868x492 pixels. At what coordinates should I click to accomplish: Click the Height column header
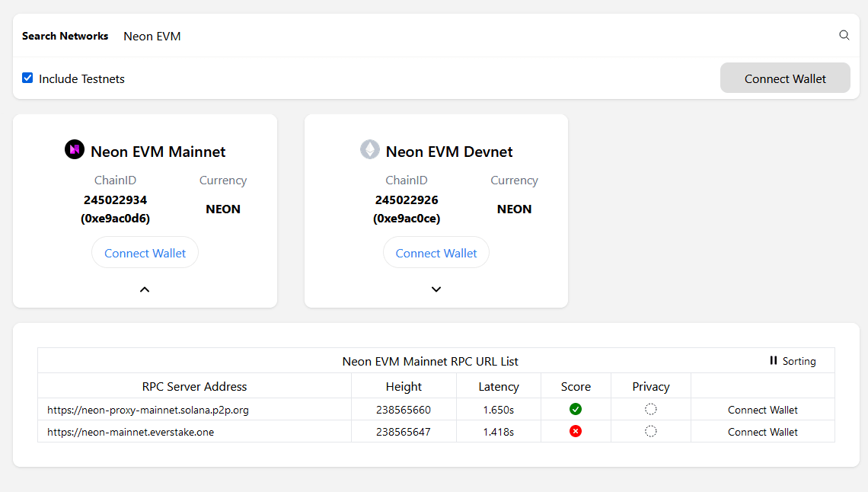click(404, 386)
